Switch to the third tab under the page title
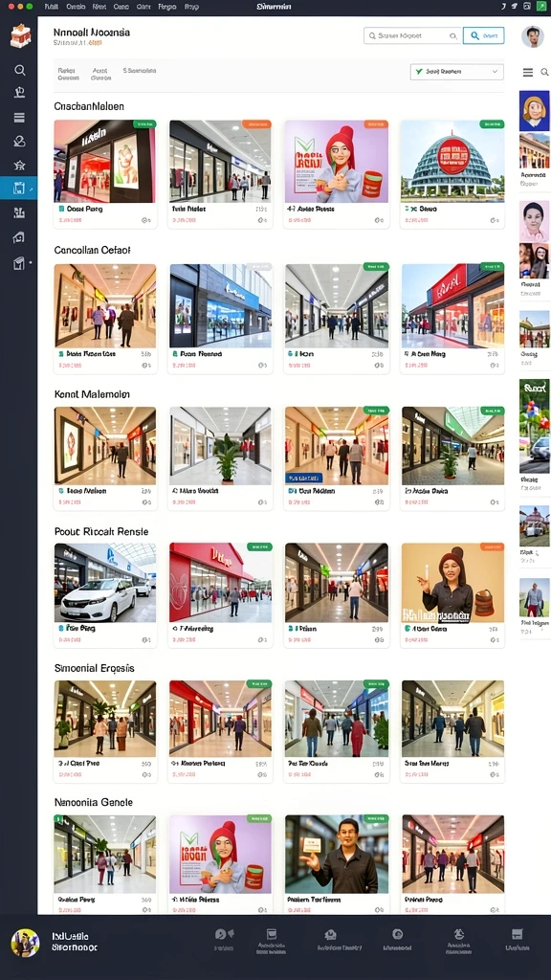 coord(140,71)
